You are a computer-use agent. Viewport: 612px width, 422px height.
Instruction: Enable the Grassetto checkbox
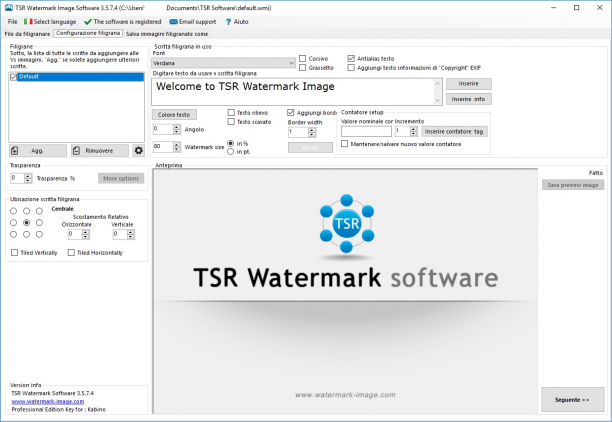coord(302,68)
